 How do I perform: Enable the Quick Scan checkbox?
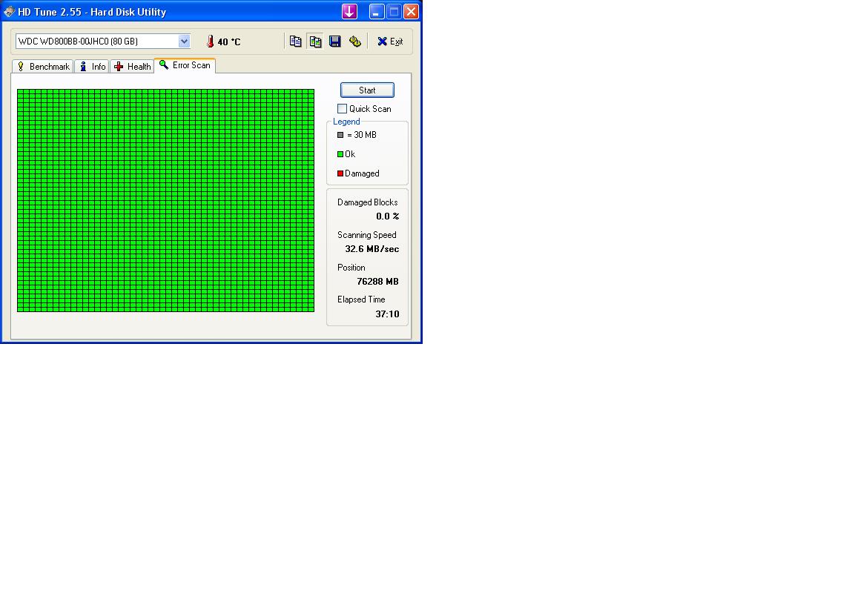click(343, 109)
